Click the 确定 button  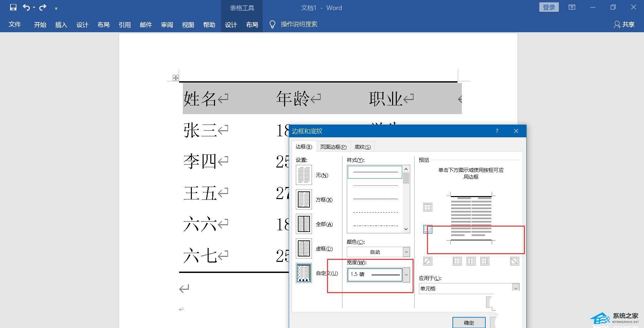tap(469, 322)
